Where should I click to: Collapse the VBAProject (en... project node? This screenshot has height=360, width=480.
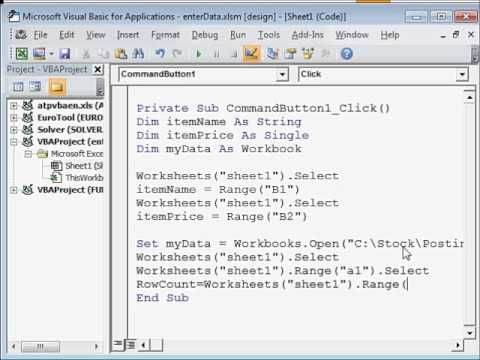14,142
